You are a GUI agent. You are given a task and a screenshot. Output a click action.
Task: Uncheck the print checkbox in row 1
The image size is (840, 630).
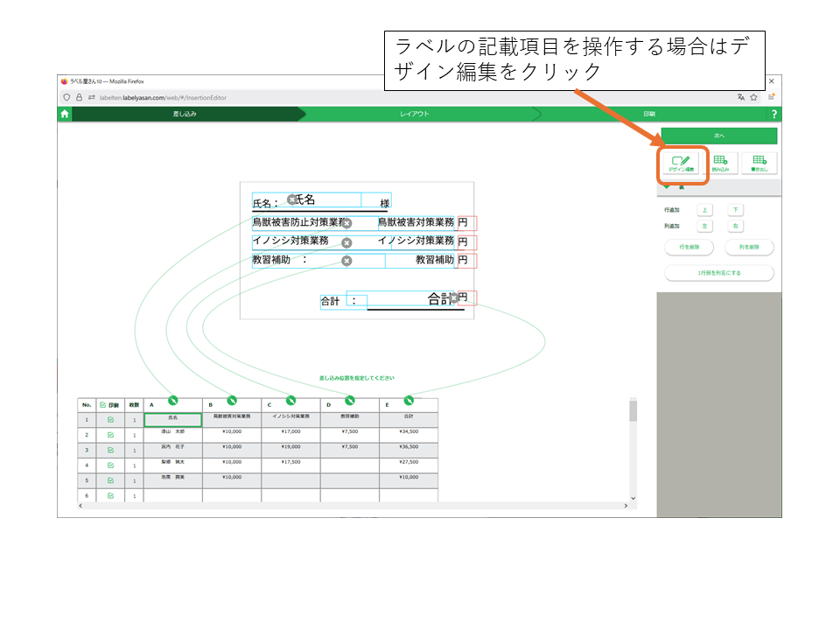click(110, 420)
